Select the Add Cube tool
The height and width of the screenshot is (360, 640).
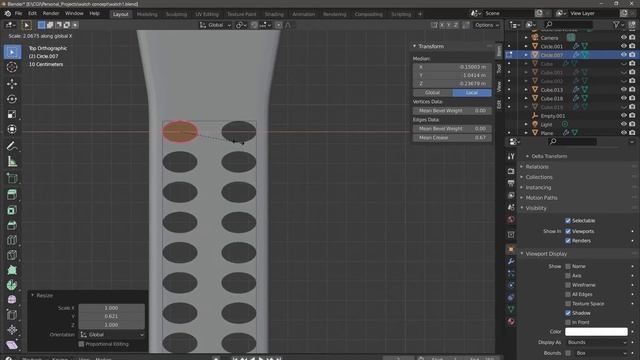click(12, 178)
